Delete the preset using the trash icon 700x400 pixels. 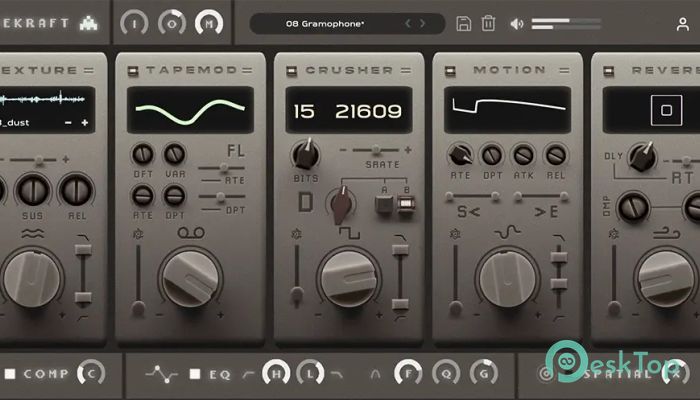[488, 23]
